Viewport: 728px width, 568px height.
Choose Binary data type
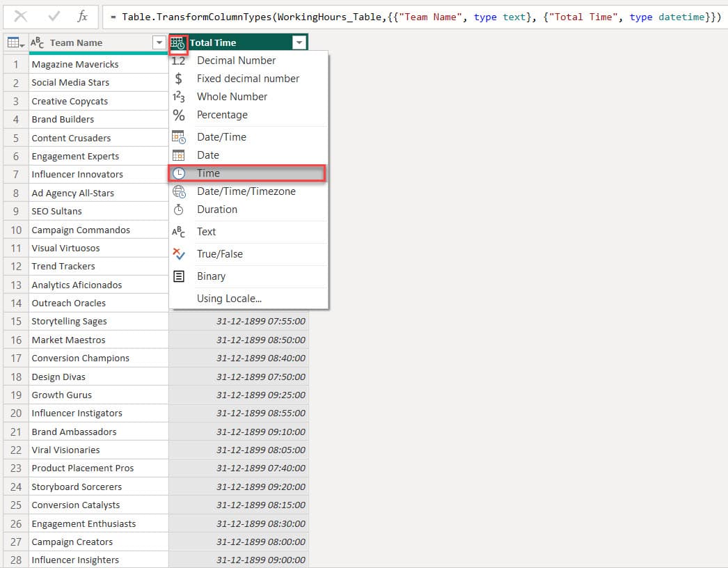click(x=249, y=276)
